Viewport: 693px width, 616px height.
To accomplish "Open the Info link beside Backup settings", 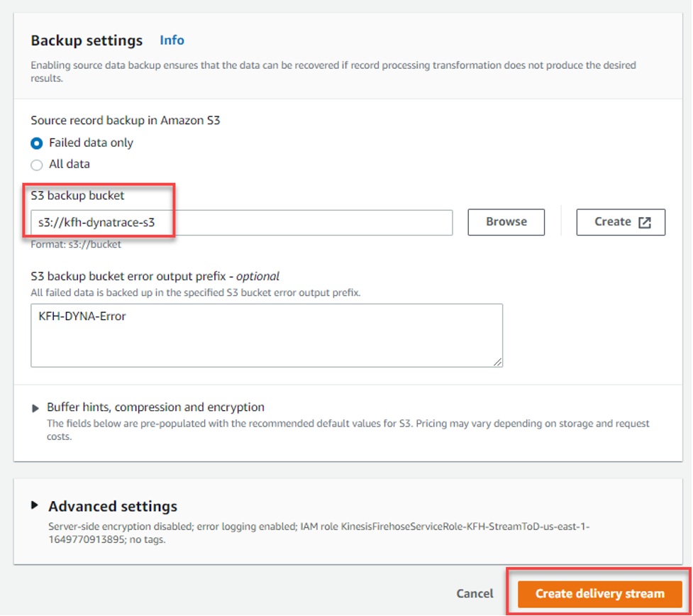I will 172,40.
